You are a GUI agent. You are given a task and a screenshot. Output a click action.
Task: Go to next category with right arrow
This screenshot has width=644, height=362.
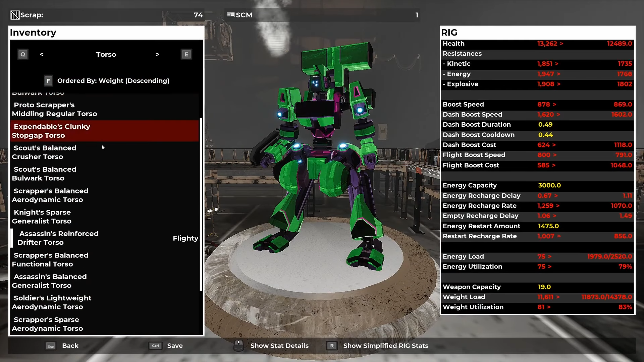(x=157, y=54)
